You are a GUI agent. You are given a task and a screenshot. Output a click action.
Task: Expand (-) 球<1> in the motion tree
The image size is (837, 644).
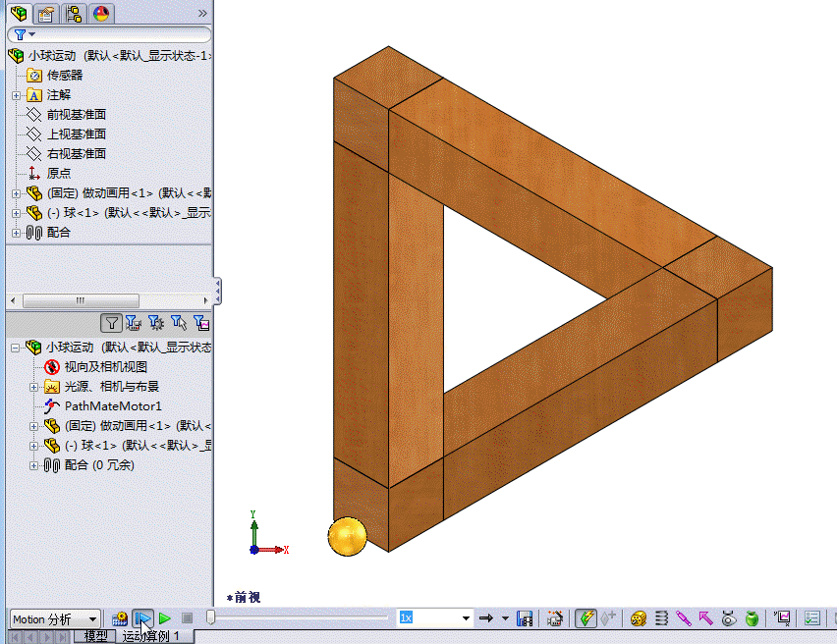[x=33, y=446]
